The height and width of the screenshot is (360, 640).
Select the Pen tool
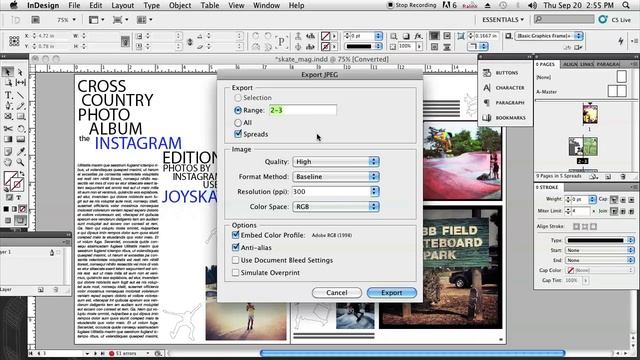click(8, 106)
